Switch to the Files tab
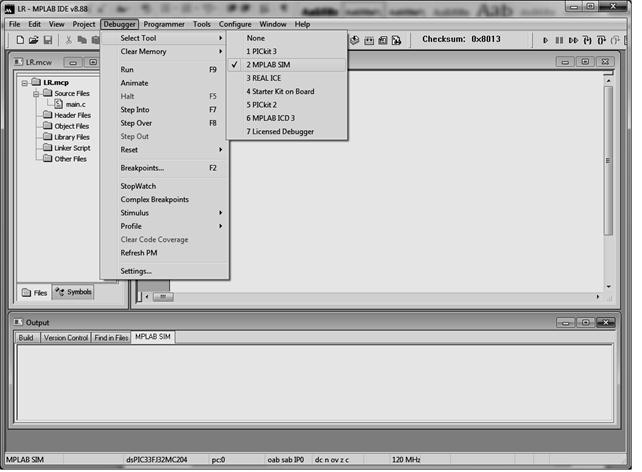The height and width of the screenshot is (472, 642). tap(34, 293)
